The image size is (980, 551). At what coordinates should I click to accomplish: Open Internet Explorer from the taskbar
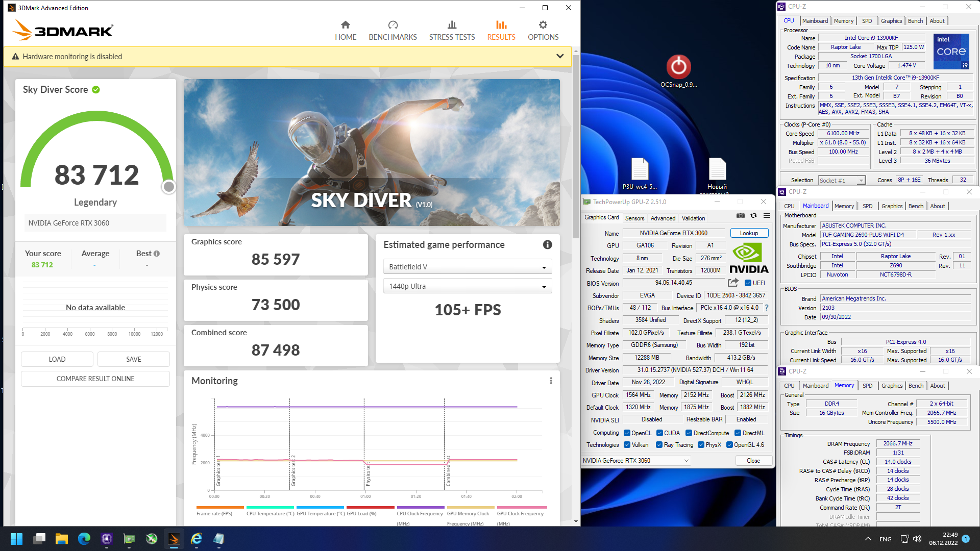[197, 539]
